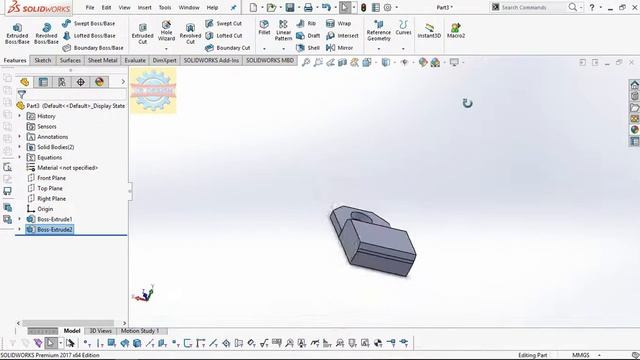Click the Print icon

[308, 7]
